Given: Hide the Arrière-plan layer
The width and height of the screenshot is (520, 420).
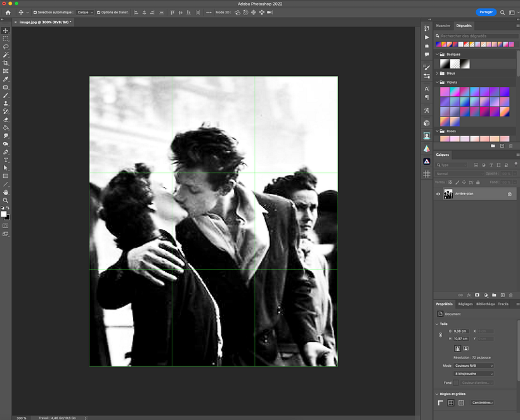Looking at the screenshot, I should pos(438,194).
